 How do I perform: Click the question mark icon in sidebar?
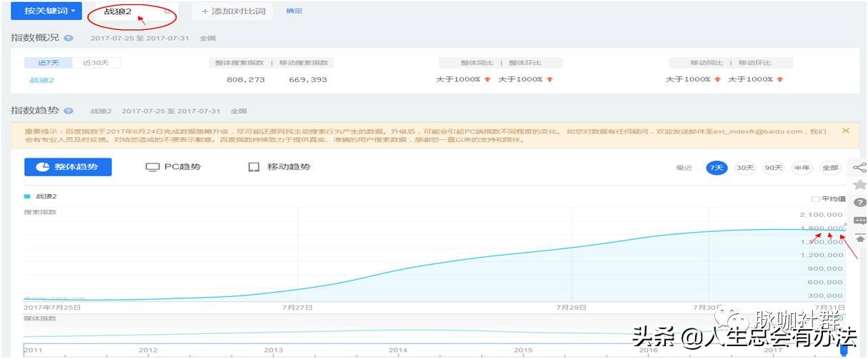point(859,203)
